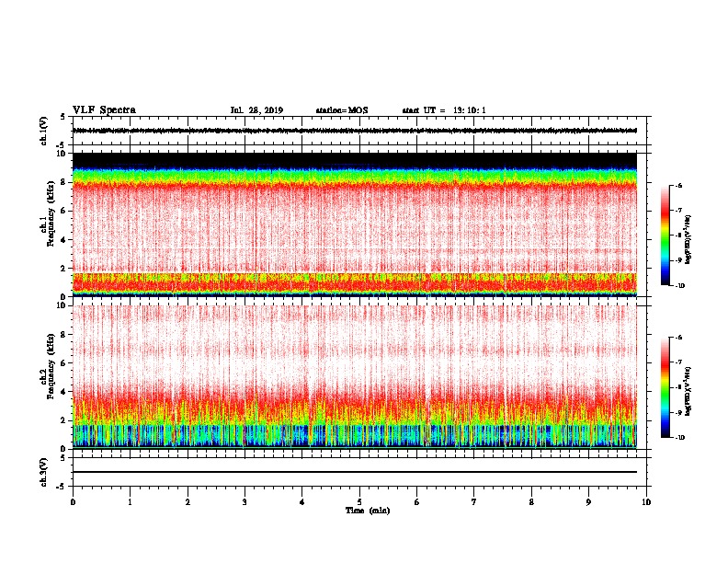Image resolution: width=728 pixels, height=563 pixels.
Task: Click the "4" kHz tick on ch.1 axis
Action: tap(64, 240)
